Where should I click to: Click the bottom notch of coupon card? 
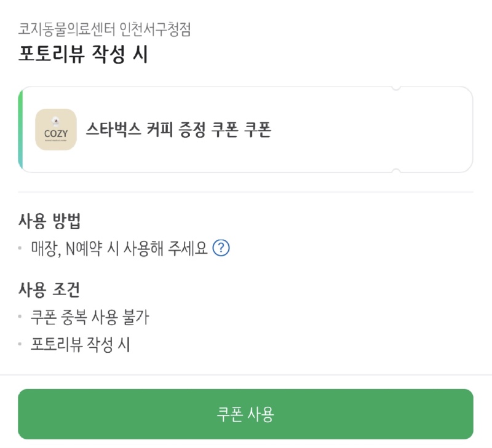(396, 171)
